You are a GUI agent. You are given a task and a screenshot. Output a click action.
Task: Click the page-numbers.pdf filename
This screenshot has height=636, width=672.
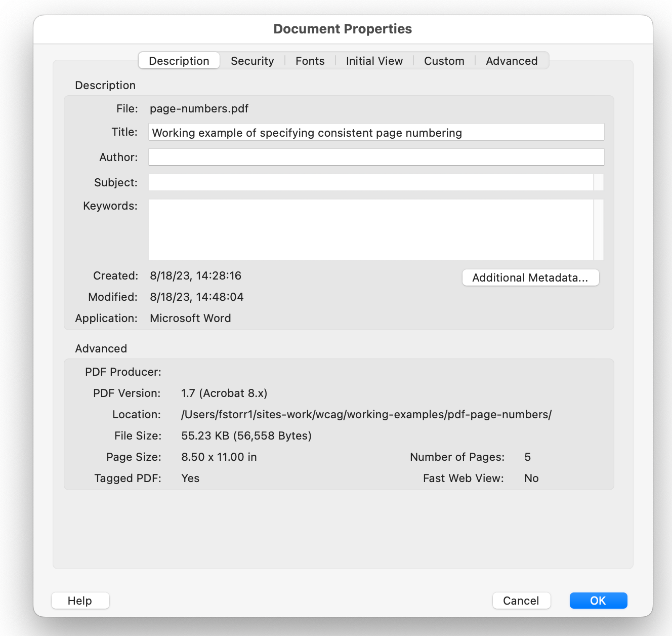point(199,108)
